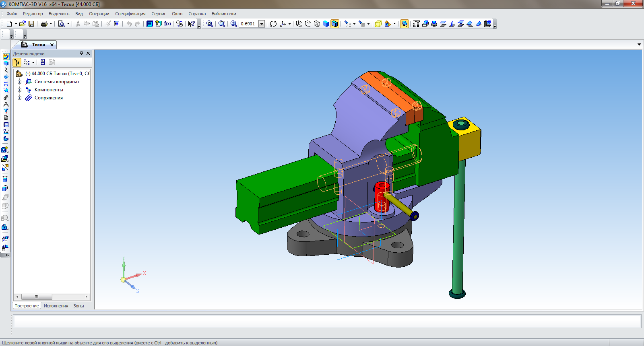Open a file using the folder icon
Screen dimensions: 644x346
[x=23, y=24]
